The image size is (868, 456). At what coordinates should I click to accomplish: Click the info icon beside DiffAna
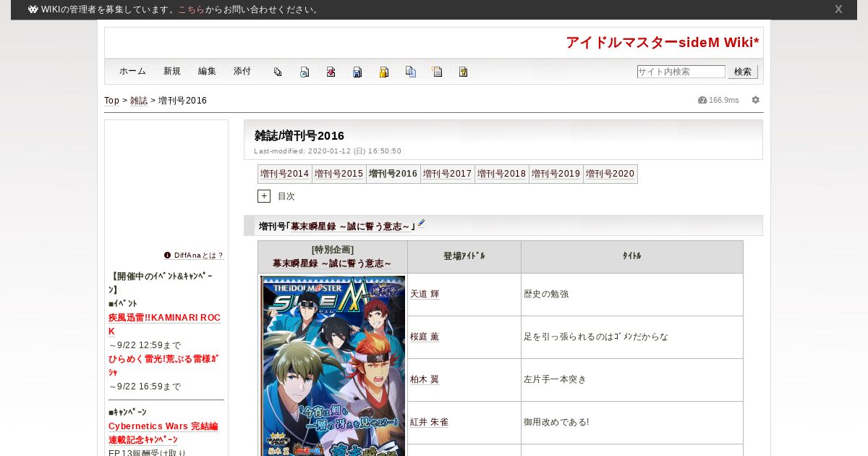point(168,255)
